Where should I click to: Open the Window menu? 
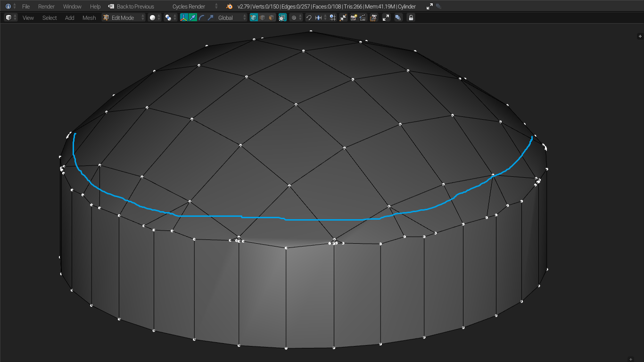72,7
